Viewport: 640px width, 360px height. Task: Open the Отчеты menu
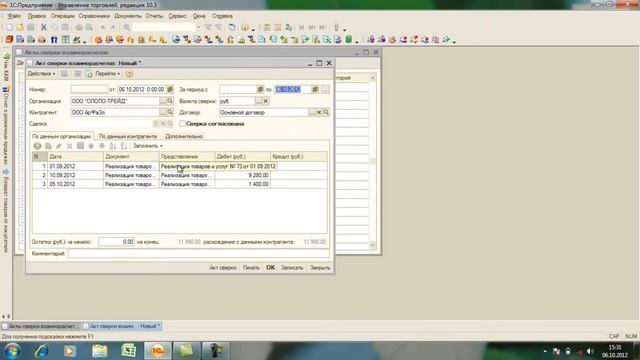pyautogui.click(x=154, y=16)
